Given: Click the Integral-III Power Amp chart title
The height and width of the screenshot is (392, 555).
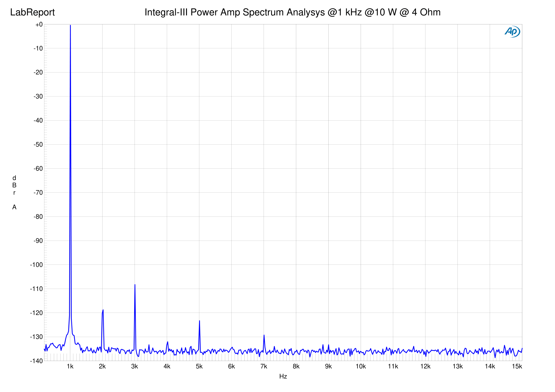Looking at the screenshot, I should tap(293, 12).
